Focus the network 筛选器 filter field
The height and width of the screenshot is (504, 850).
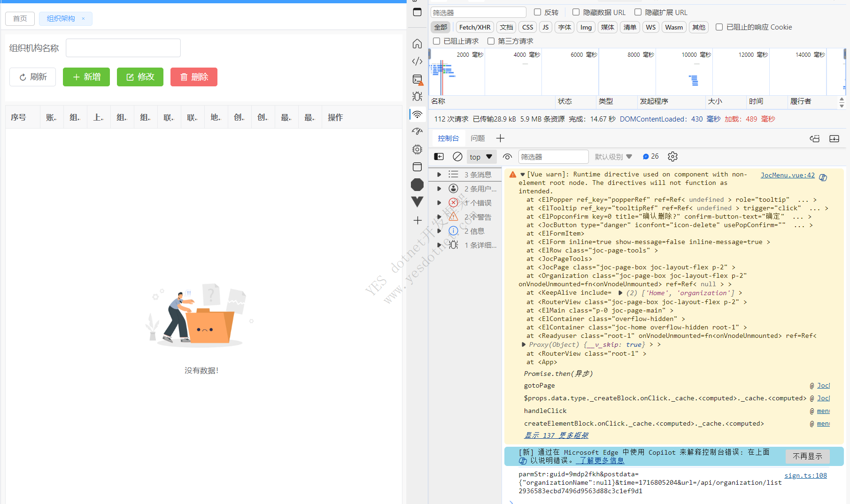click(478, 12)
